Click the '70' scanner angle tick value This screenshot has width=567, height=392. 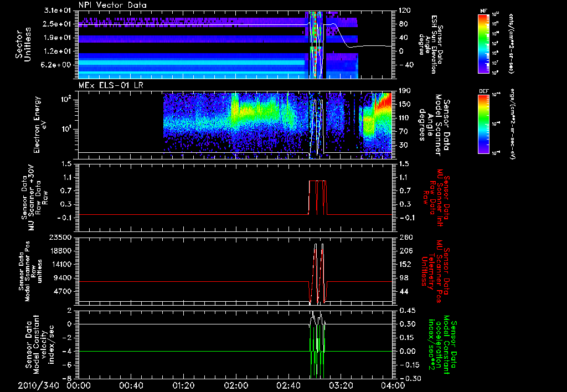(x=403, y=132)
